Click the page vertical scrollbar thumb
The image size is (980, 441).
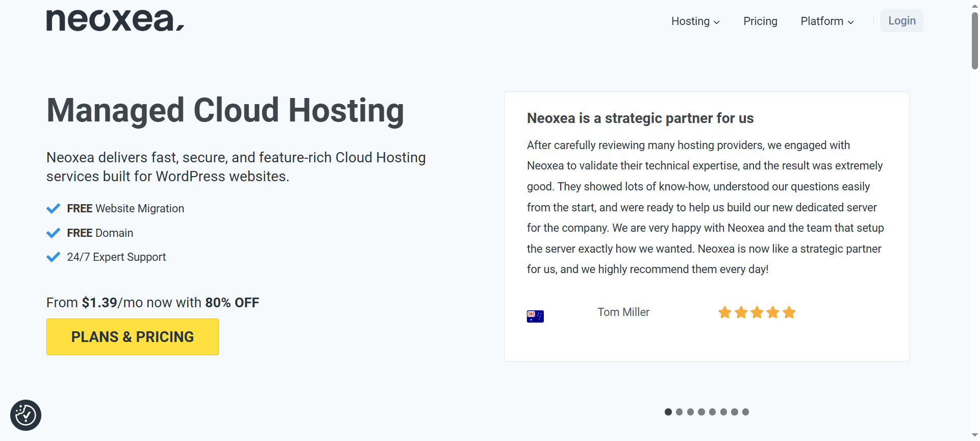click(x=975, y=41)
